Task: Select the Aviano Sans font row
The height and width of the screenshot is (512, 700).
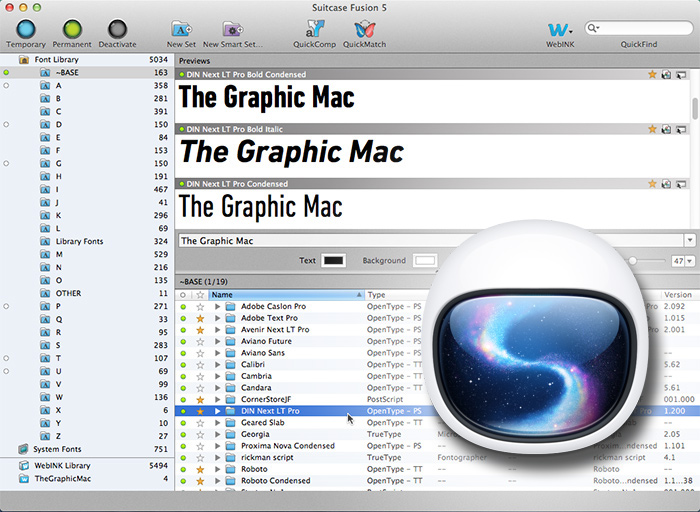Action: [438, 353]
